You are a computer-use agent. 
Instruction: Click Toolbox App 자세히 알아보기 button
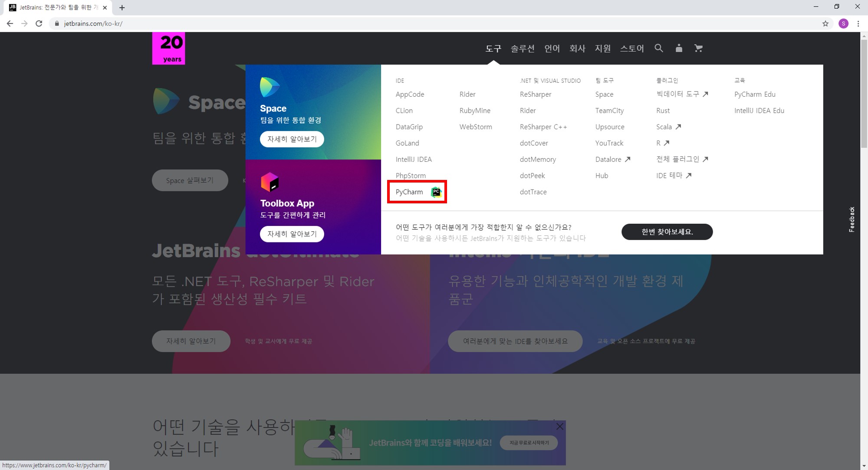tap(292, 234)
